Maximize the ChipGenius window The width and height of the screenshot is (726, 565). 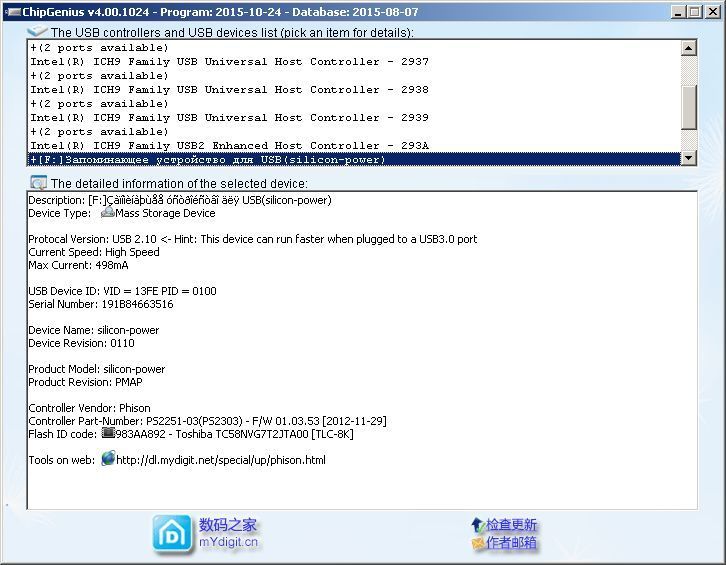point(695,12)
